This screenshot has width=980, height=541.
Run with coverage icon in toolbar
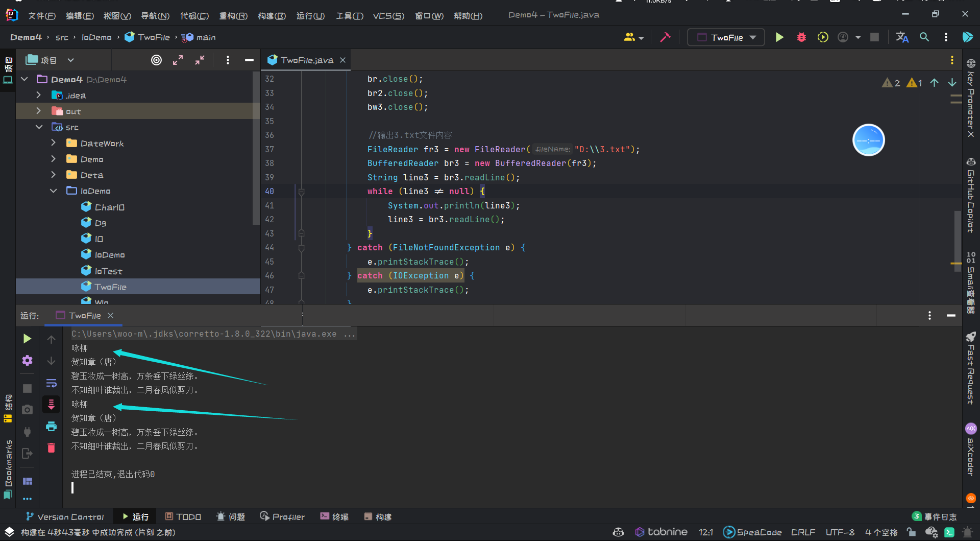tap(823, 37)
